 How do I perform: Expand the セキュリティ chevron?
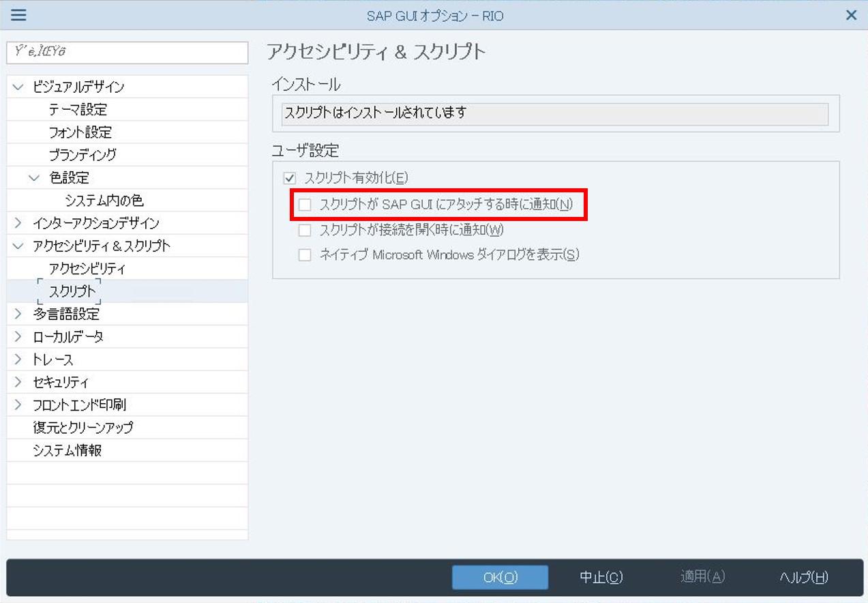point(18,382)
